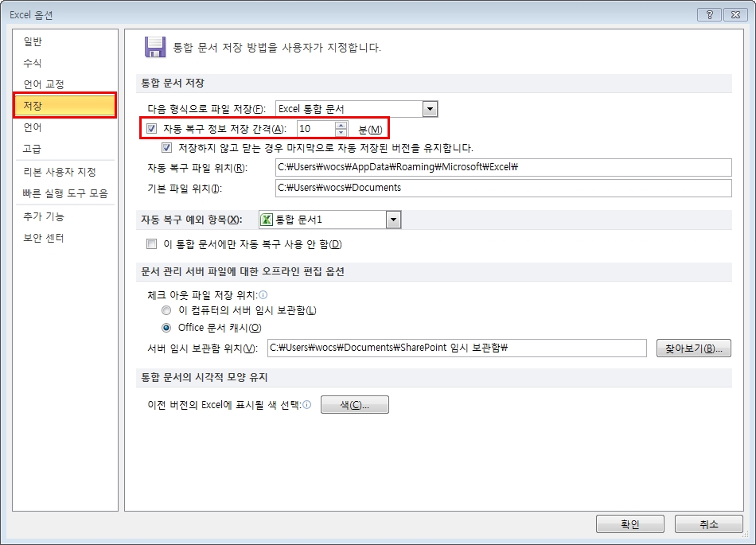
Task: Expand the 자동 복구 예외 항목 dropdown arrow
Action: (x=393, y=220)
